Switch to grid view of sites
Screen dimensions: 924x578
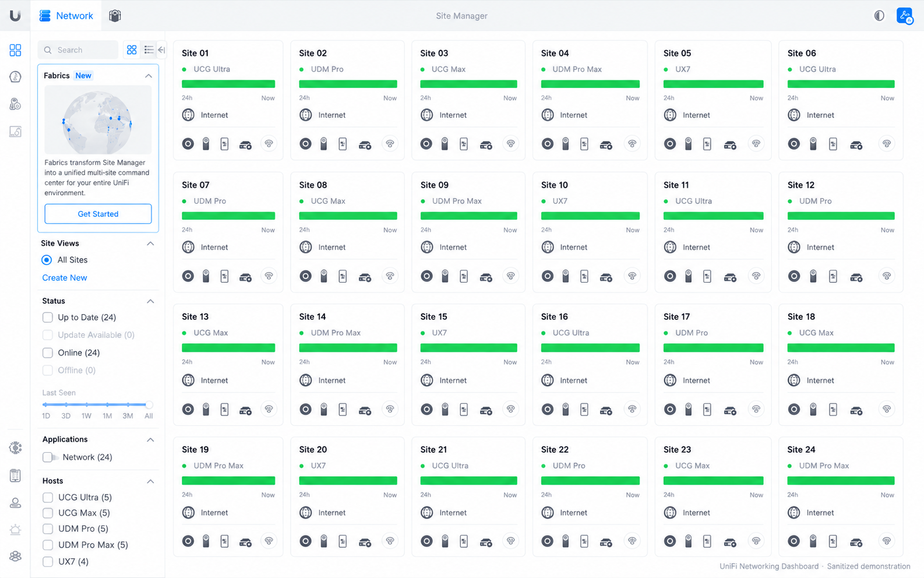(x=132, y=50)
